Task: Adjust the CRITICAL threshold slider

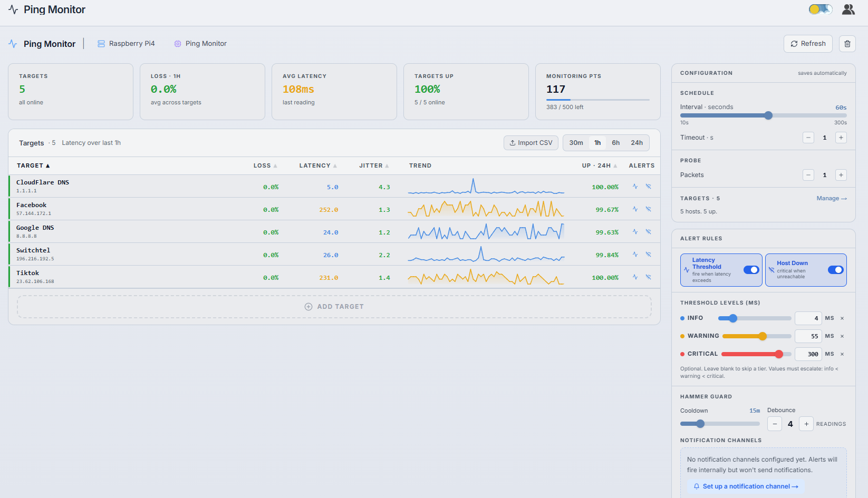Action: pyautogui.click(x=756, y=354)
